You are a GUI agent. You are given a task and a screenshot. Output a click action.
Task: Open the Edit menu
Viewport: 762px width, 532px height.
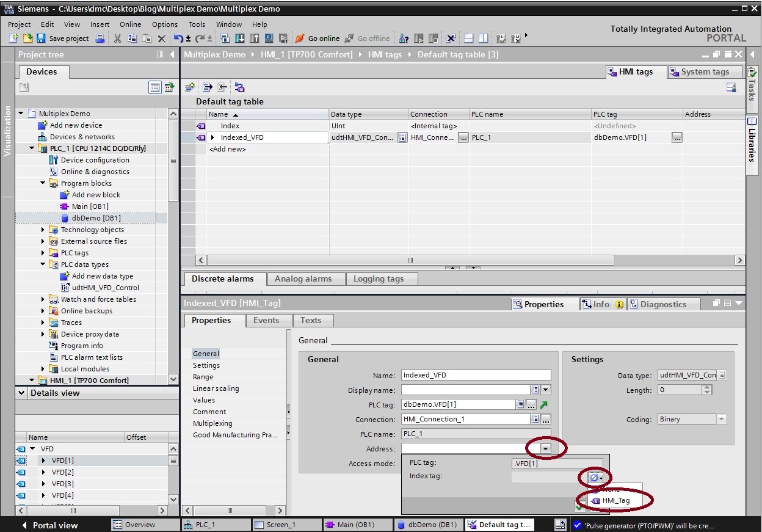coord(47,24)
